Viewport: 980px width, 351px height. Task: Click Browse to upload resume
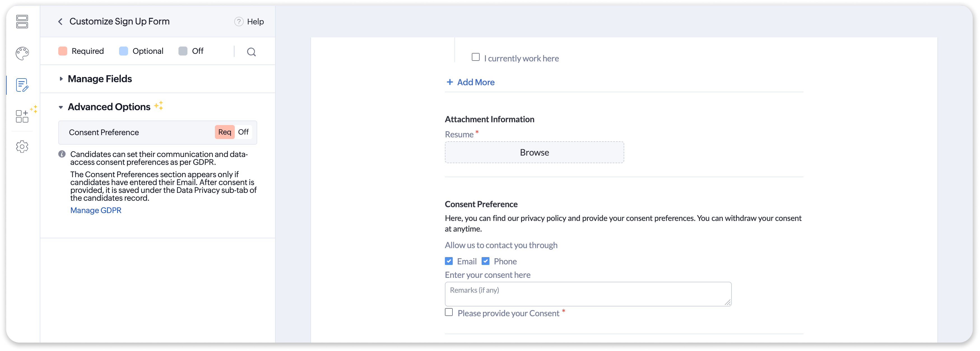534,152
